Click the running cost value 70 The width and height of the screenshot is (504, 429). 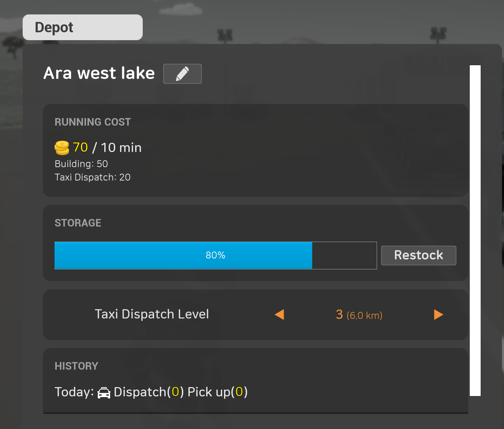[80, 148]
